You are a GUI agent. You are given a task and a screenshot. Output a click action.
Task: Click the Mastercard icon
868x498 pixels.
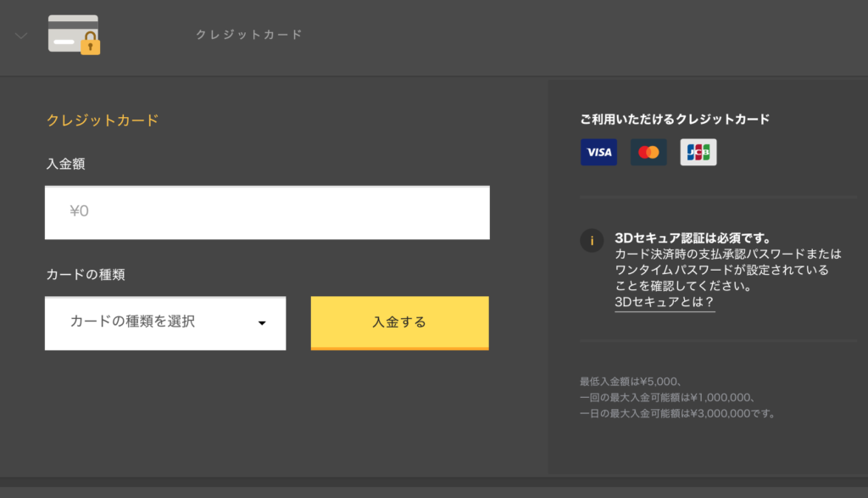648,152
